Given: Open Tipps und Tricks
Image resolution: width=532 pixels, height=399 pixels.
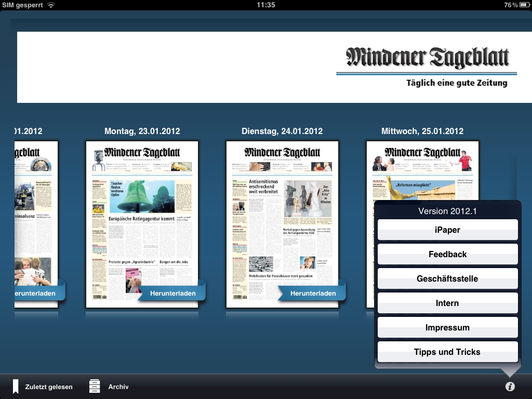Looking at the screenshot, I should coord(447,352).
